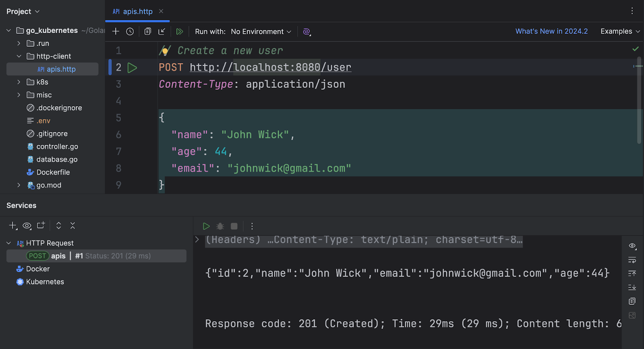The height and width of the screenshot is (349, 644).
Task: Click the Services panel title
Action: coord(21,205)
